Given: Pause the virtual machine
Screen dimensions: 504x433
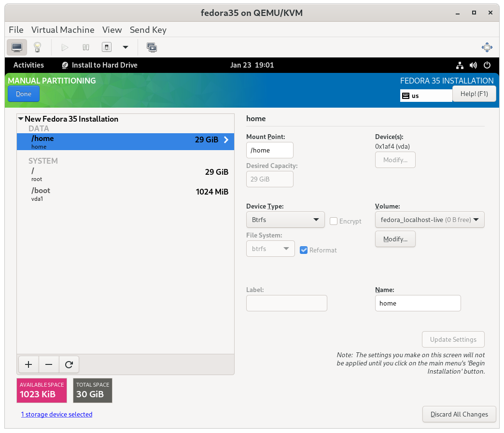Looking at the screenshot, I should point(86,48).
